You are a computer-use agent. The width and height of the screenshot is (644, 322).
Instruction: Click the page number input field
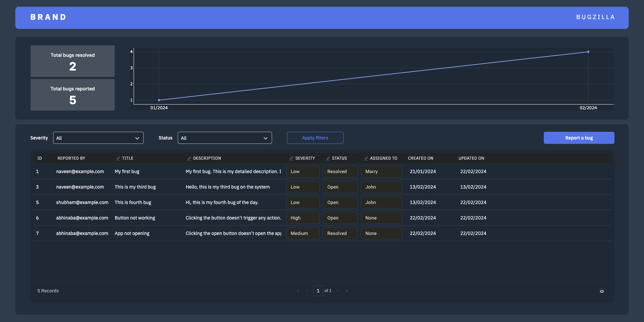318,291
